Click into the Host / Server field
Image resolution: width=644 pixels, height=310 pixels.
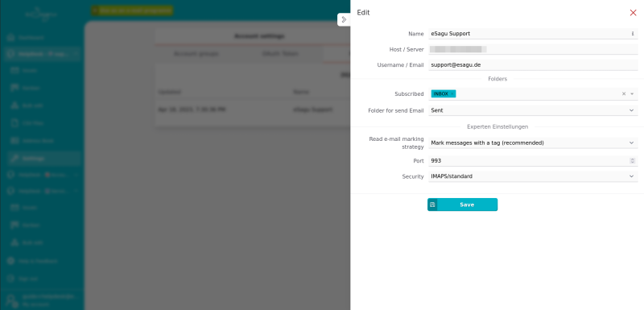[533, 49]
